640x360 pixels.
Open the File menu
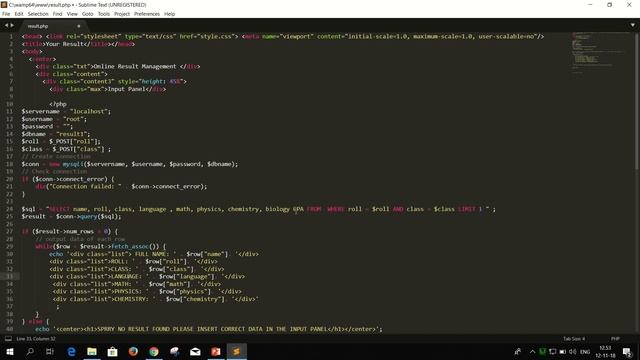(x=6, y=14)
